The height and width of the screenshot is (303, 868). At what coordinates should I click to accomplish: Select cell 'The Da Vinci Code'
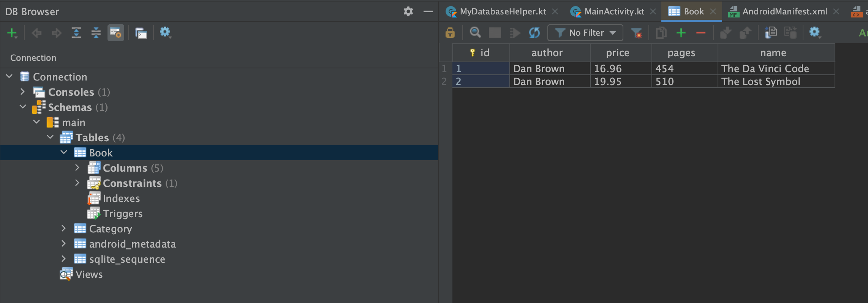pyautogui.click(x=776, y=69)
